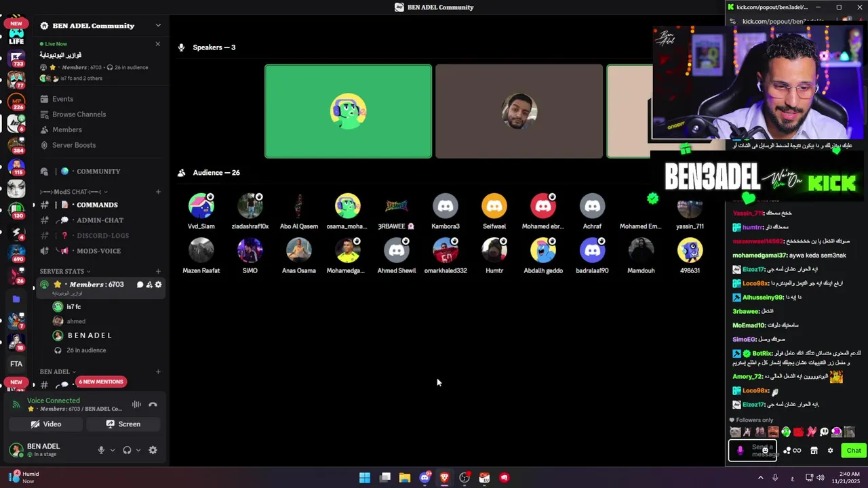Send message with green Chat button
Viewport: 868px width, 488px height.
click(852, 451)
